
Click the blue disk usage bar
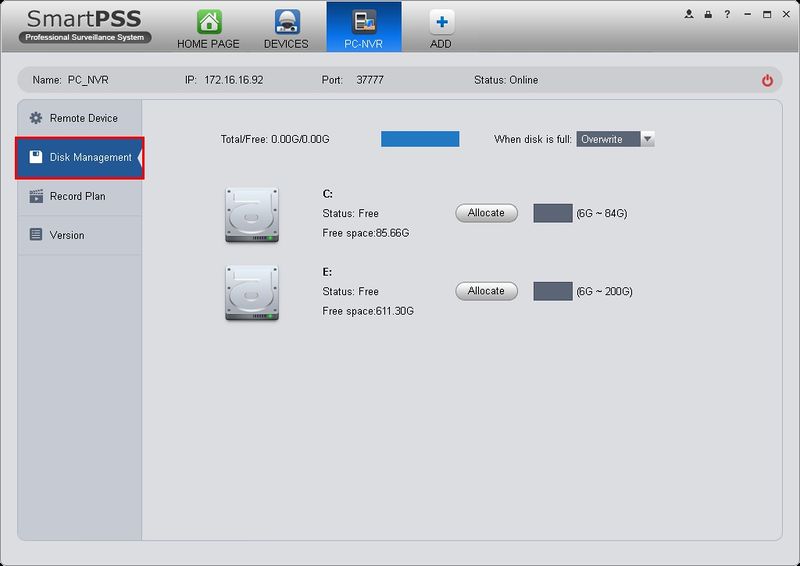point(420,139)
